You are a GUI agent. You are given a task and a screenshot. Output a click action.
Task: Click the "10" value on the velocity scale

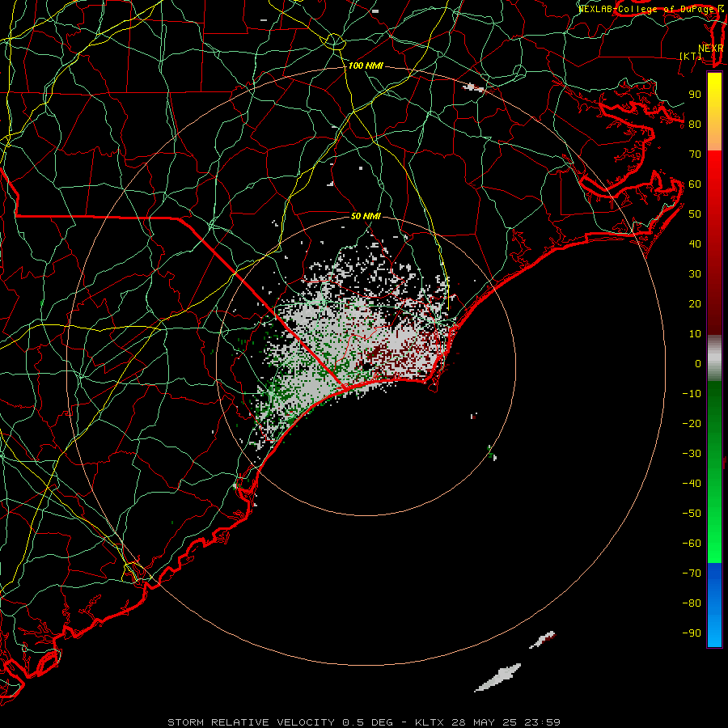coord(695,334)
